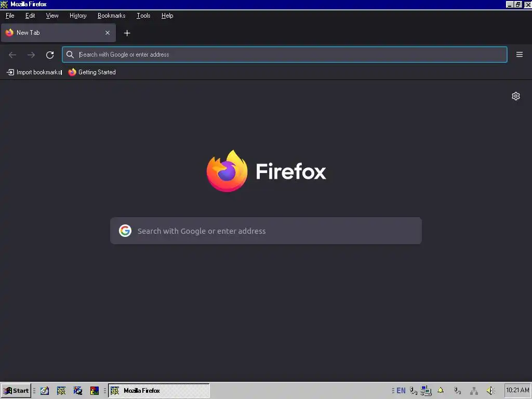Click the forward navigation arrow

(x=31, y=55)
